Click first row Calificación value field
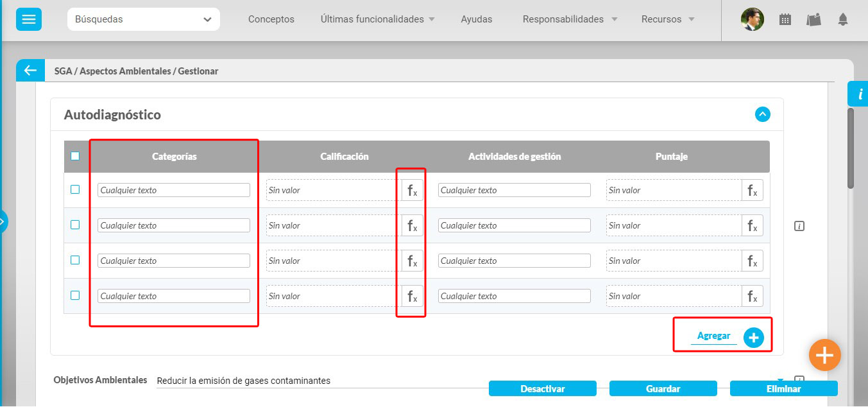The image size is (868, 407). [334, 190]
